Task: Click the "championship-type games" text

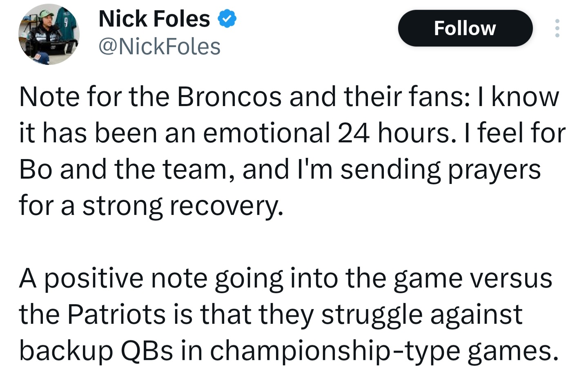Action: pyautogui.click(x=384, y=350)
